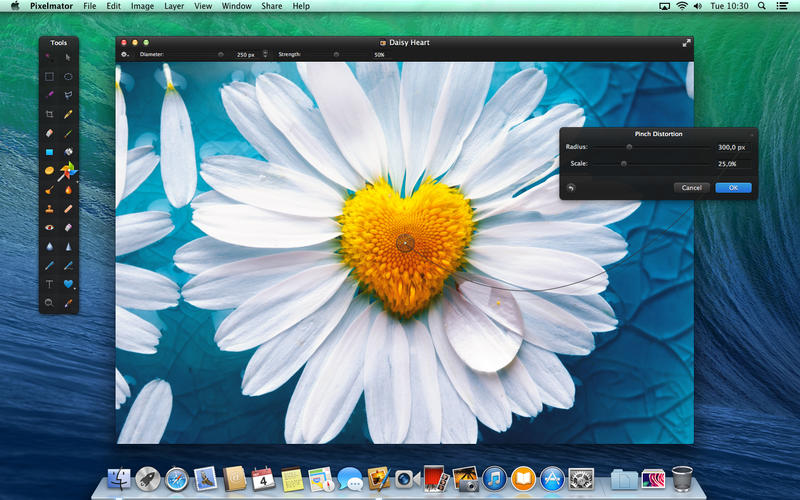Open the Image menu
Image resolution: width=800 pixels, height=500 pixels.
[142, 6]
